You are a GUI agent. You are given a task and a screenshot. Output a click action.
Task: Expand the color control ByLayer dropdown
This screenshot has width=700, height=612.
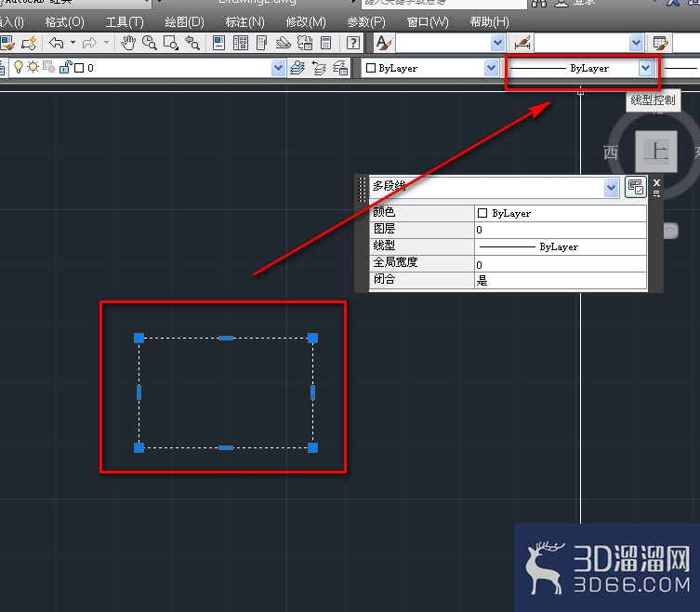(x=492, y=68)
